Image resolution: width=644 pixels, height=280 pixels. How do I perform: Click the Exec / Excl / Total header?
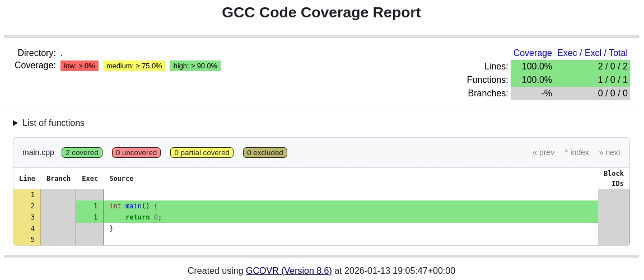592,53
